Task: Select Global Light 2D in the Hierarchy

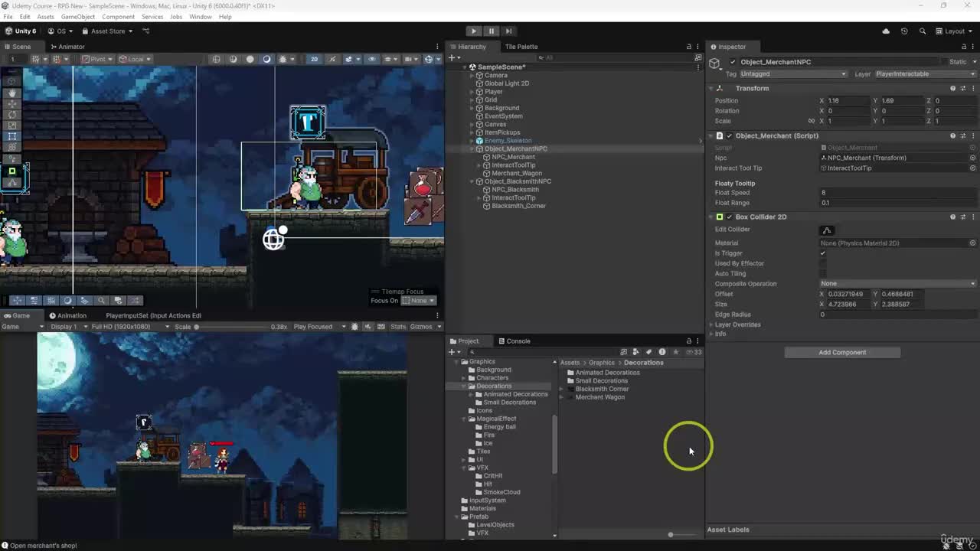Action: (507, 83)
